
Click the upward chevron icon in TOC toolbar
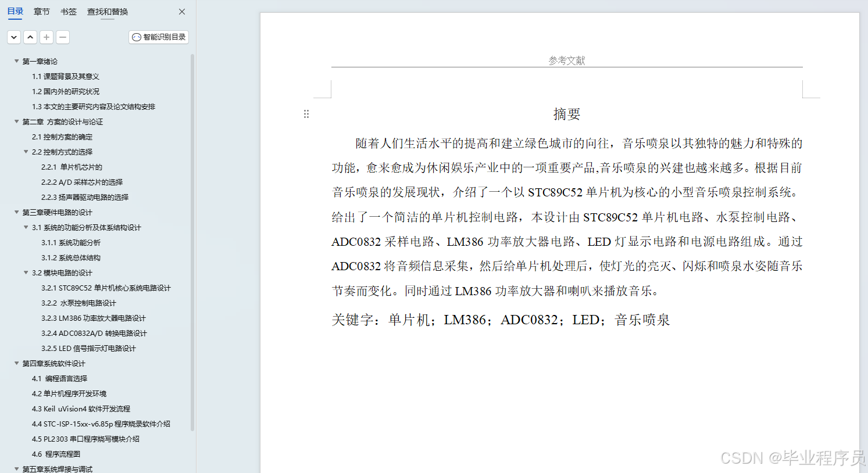click(x=30, y=37)
